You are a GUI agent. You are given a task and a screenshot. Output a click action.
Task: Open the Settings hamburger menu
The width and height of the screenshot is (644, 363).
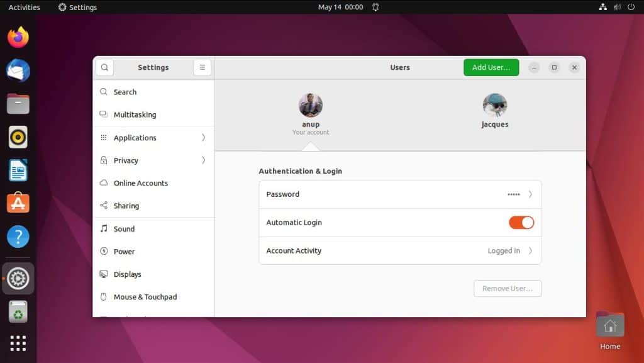point(202,67)
